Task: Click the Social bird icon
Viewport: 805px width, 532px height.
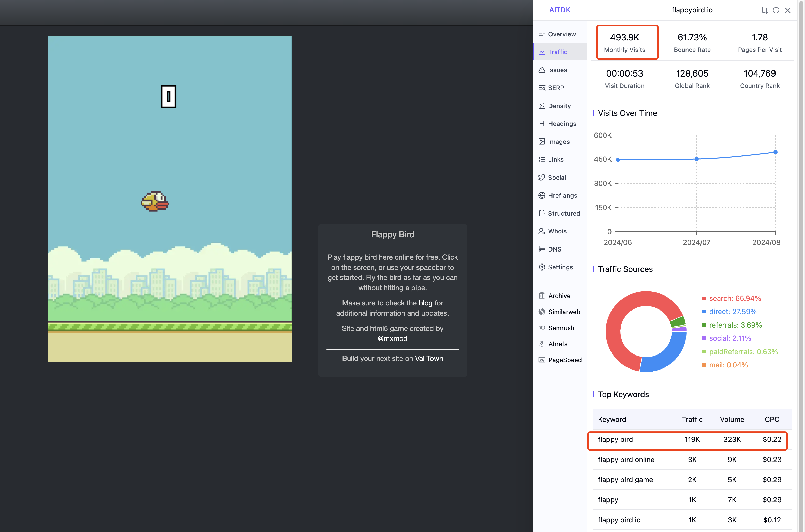Action: 542,178
